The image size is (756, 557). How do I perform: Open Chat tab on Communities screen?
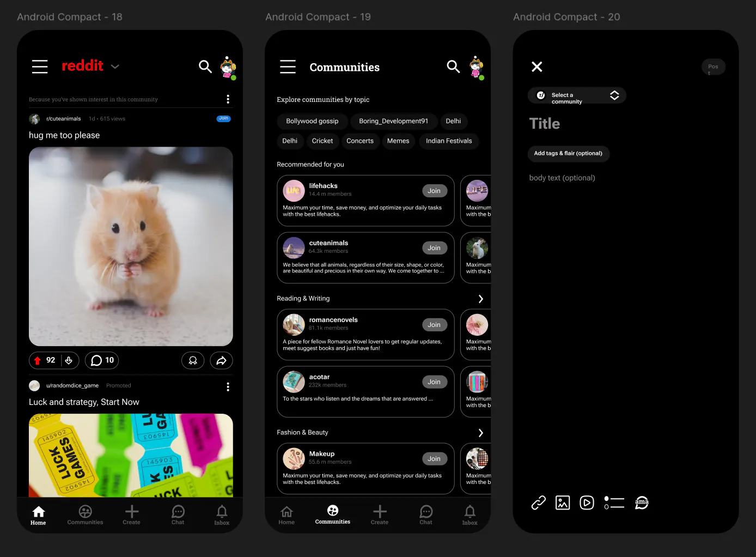click(x=426, y=515)
